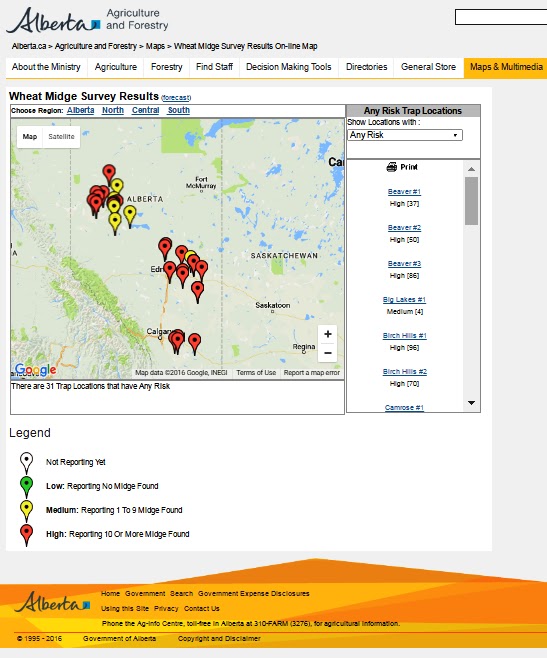This screenshot has width=547, height=658.
Task: Switch map to Satellite view
Action: coord(61,136)
